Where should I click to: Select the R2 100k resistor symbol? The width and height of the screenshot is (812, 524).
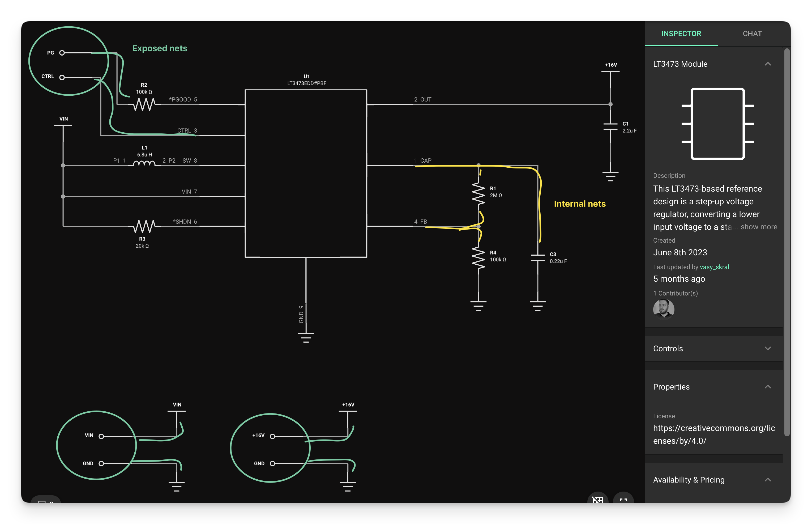point(144,104)
